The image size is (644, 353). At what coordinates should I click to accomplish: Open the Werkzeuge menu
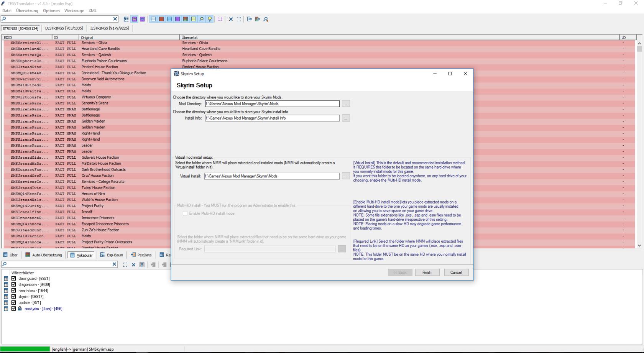74,11
